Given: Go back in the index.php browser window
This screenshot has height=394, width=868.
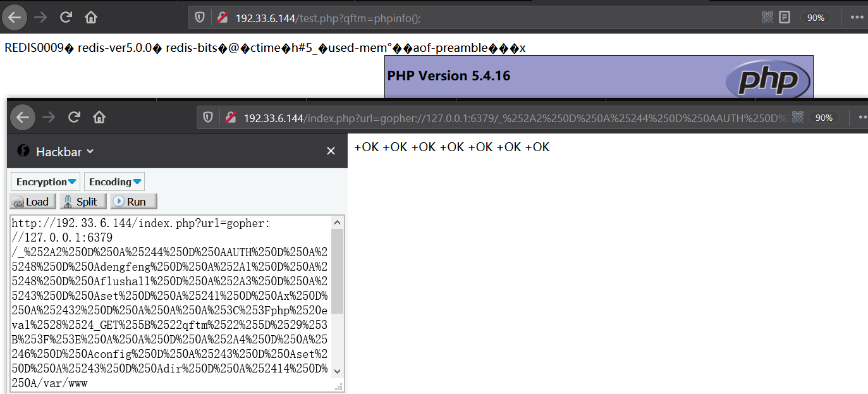Looking at the screenshot, I should pyautogui.click(x=23, y=117).
